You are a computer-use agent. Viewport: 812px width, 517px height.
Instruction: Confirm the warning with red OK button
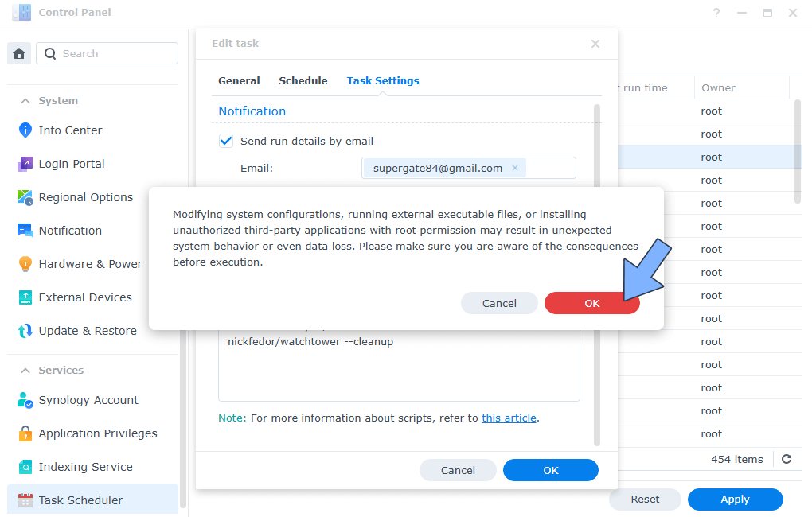592,303
